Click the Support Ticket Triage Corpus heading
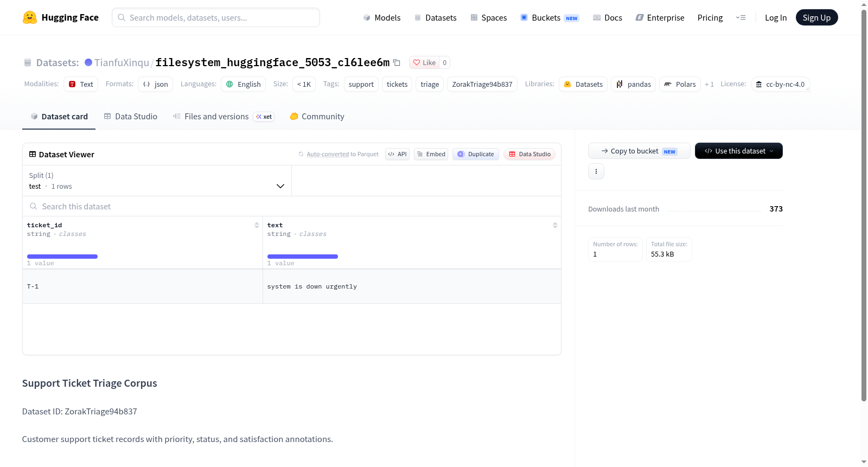868x467 pixels. point(90,383)
